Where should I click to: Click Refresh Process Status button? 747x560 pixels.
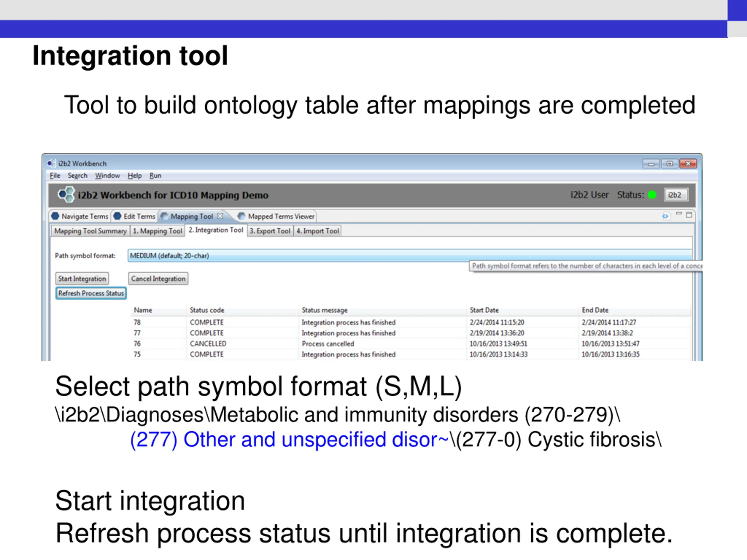pos(91,293)
